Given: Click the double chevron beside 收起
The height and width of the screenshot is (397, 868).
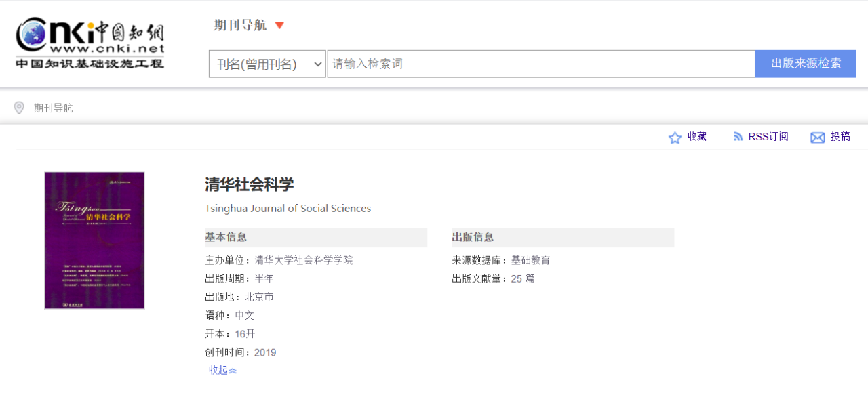Looking at the screenshot, I should [x=233, y=371].
